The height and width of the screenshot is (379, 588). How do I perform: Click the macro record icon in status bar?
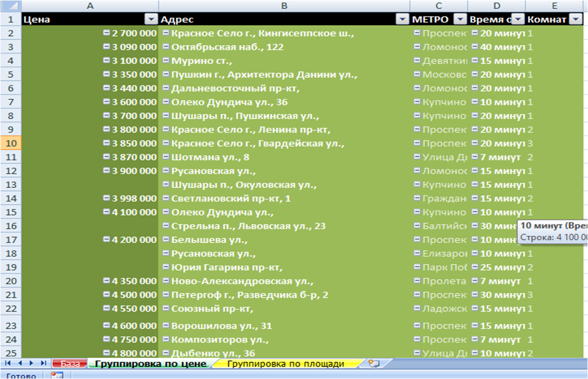click(56, 375)
